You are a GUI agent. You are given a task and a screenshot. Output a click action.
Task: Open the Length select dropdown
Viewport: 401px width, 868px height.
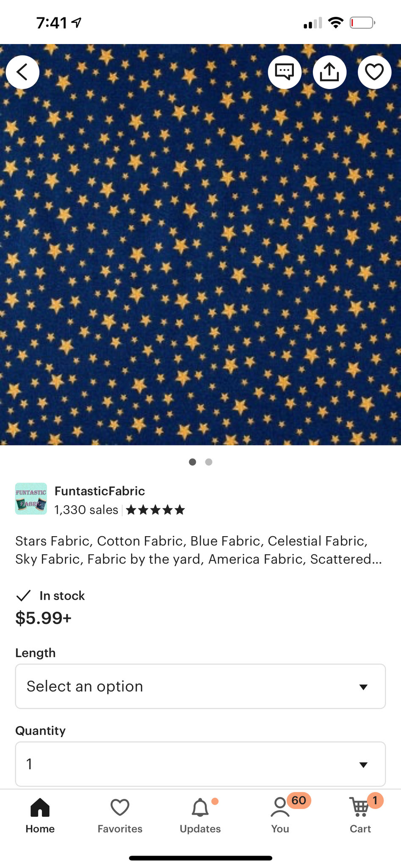(x=200, y=686)
